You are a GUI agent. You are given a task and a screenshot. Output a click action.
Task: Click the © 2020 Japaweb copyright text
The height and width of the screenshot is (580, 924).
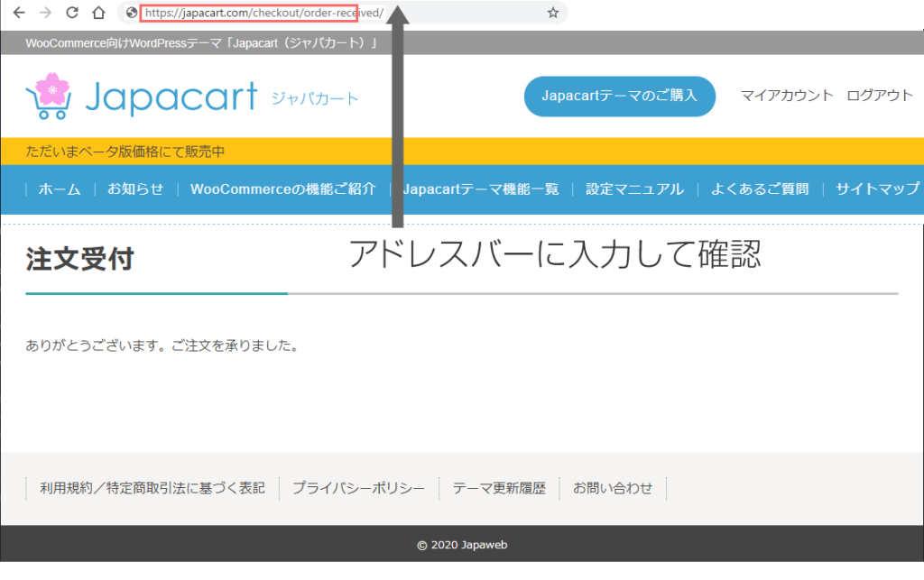pyautogui.click(x=462, y=545)
